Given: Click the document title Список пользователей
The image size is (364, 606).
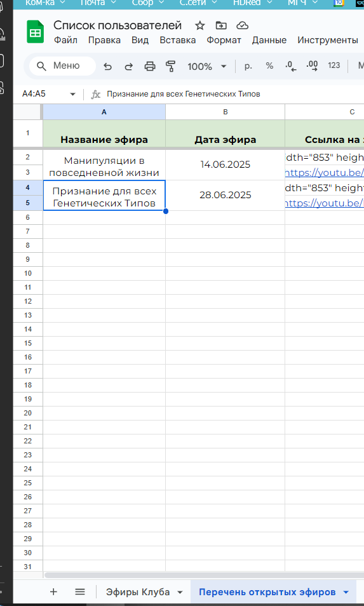Looking at the screenshot, I should 118,25.
